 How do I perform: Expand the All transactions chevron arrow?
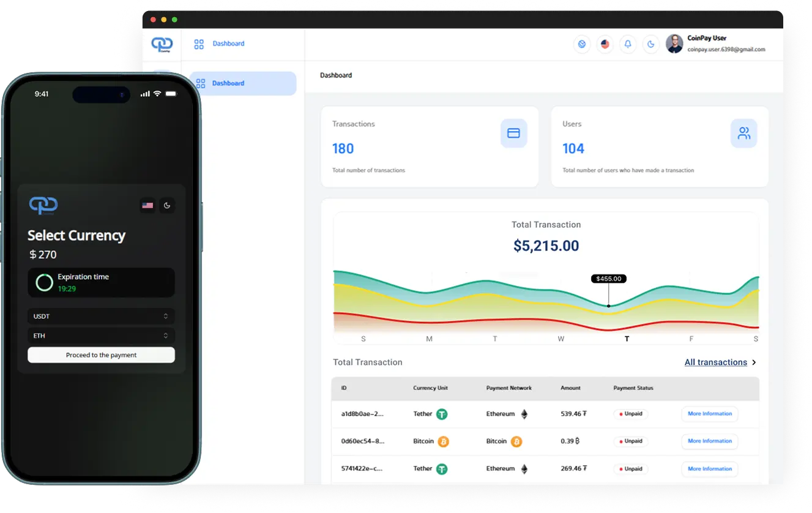(x=754, y=362)
